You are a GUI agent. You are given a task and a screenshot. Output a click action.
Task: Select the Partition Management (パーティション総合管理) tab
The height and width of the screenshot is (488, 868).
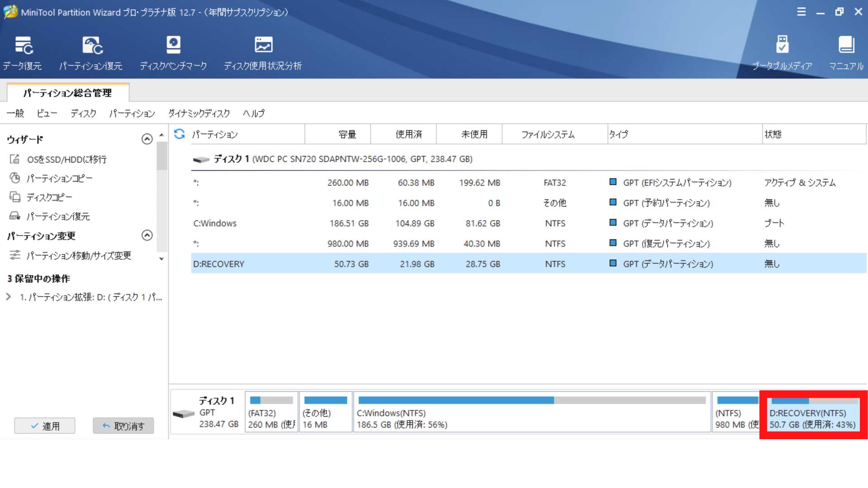pos(67,93)
